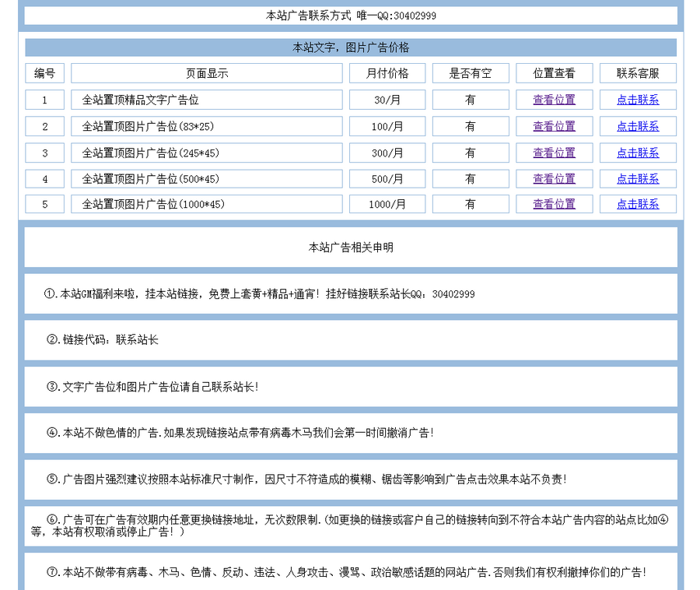Click the top 唯一QQ:30402999 contact banner

pos(351,16)
